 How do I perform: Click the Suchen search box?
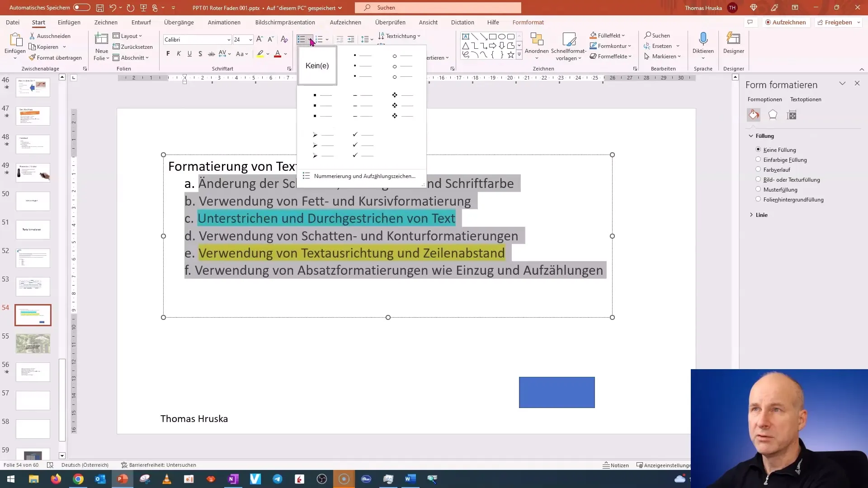tap(438, 8)
